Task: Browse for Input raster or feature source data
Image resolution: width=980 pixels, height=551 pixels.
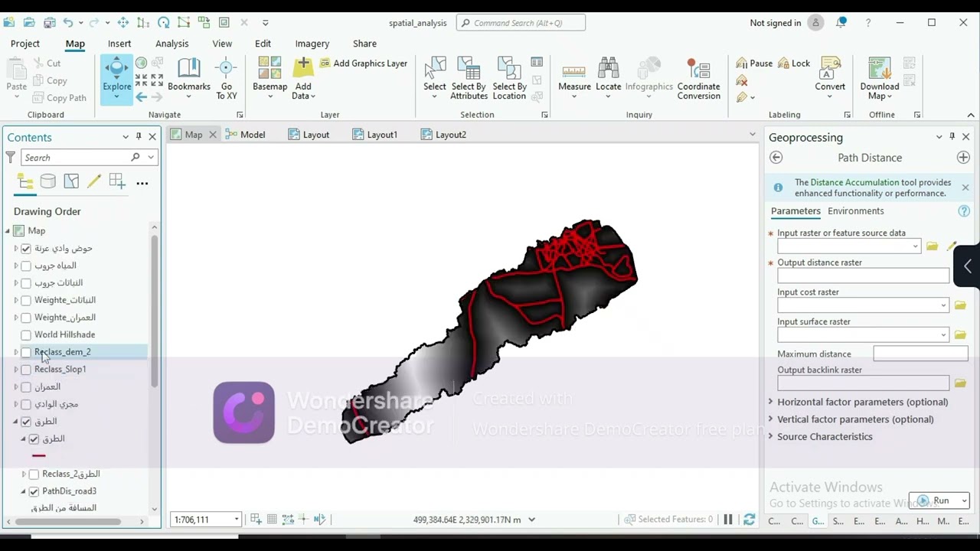Action: [x=932, y=246]
